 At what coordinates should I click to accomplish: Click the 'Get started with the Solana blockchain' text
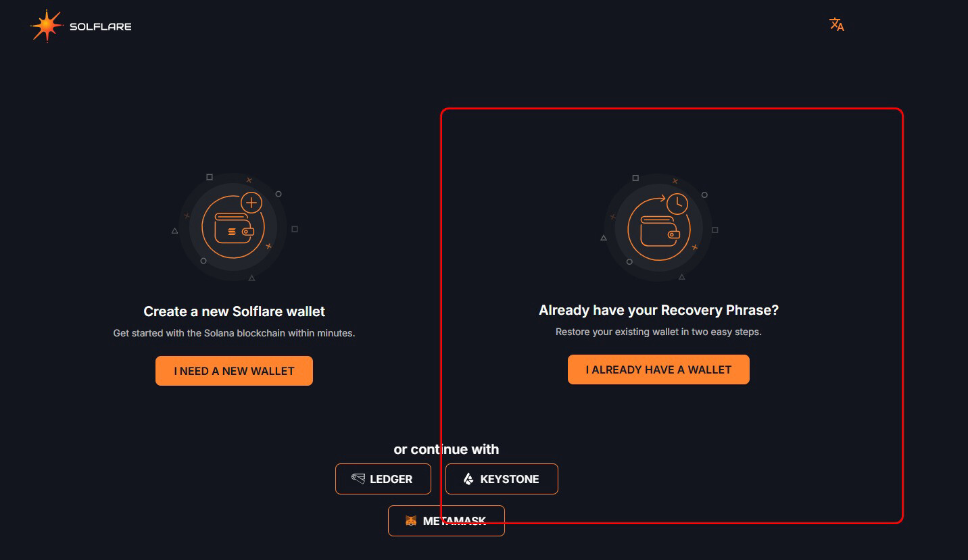(234, 333)
